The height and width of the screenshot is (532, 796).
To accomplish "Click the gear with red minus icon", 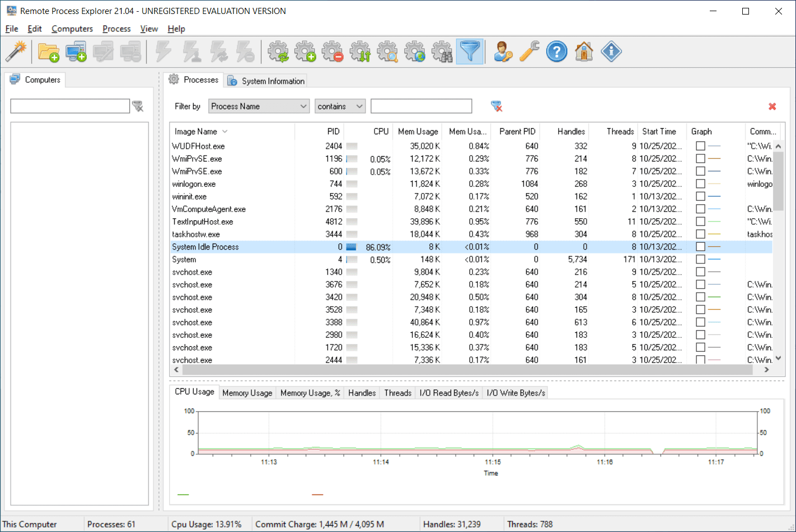I will coord(333,51).
